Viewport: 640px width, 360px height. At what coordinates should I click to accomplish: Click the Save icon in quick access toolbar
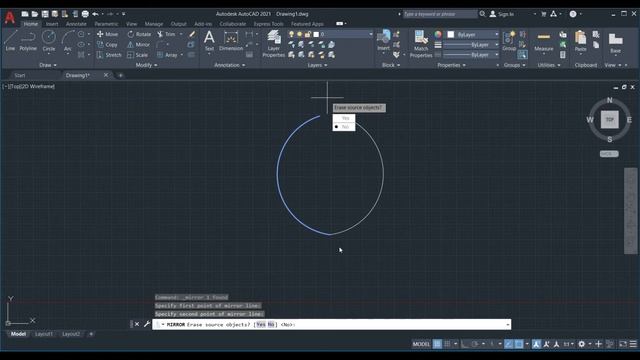[45, 14]
